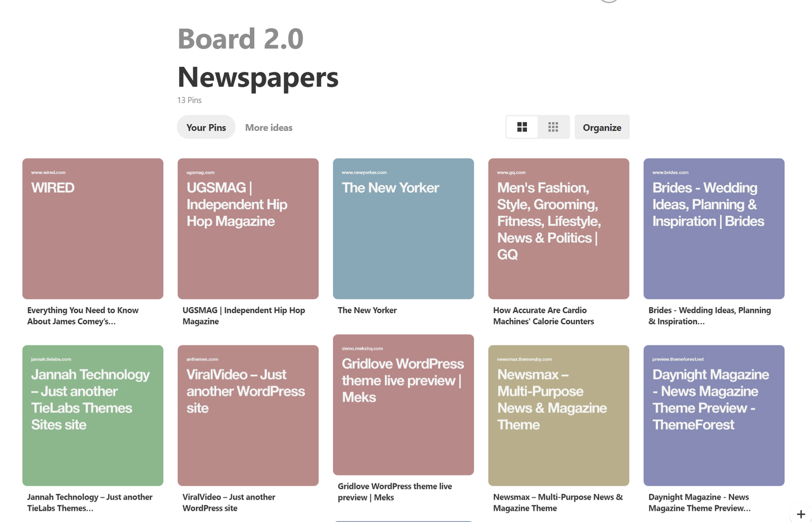This screenshot has width=812, height=522.
Task: Click the www.gq.com source label
Action: tap(511, 172)
